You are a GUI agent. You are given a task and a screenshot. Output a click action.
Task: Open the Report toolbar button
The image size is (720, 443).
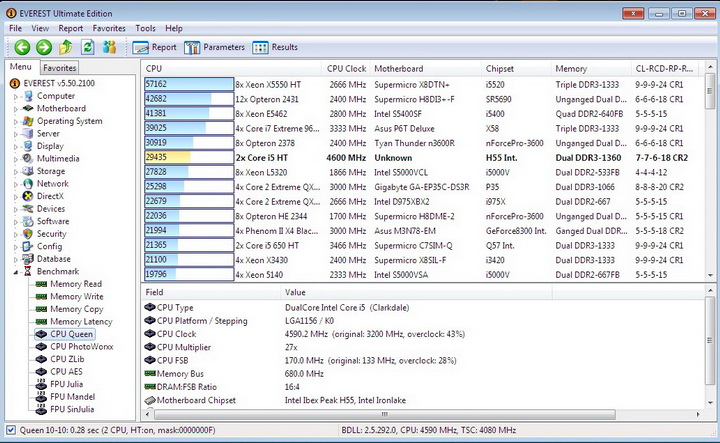[x=154, y=47]
